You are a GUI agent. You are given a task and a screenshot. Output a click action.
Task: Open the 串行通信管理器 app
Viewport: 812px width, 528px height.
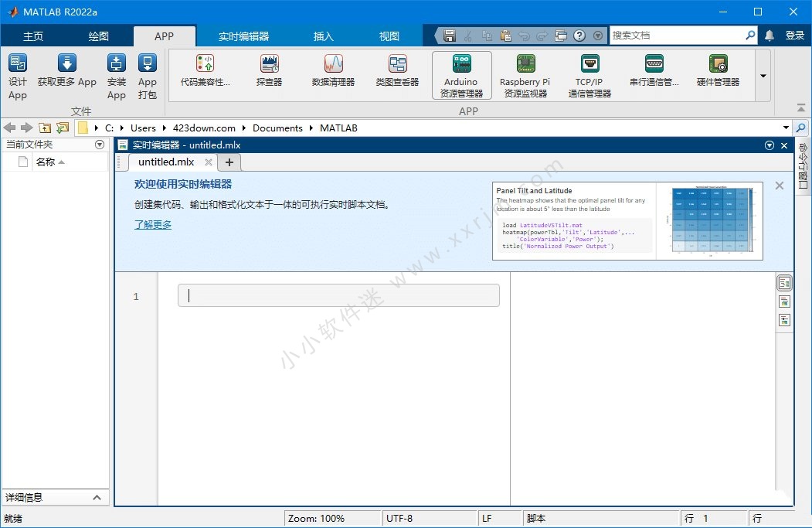654,71
